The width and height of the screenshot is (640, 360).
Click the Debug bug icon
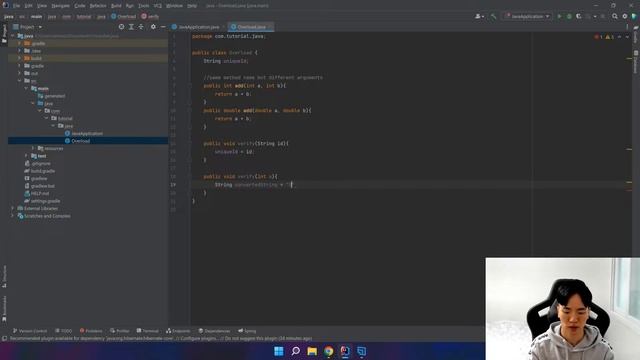[569, 16]
